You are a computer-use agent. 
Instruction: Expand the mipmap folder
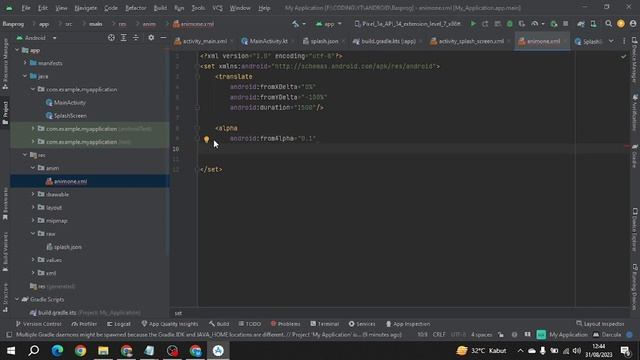(33, 220)
